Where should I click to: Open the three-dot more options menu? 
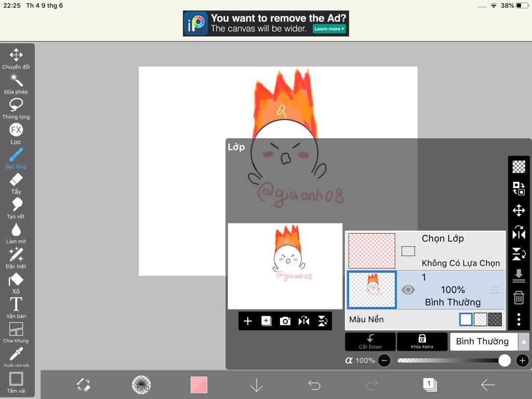coord(519,320)
